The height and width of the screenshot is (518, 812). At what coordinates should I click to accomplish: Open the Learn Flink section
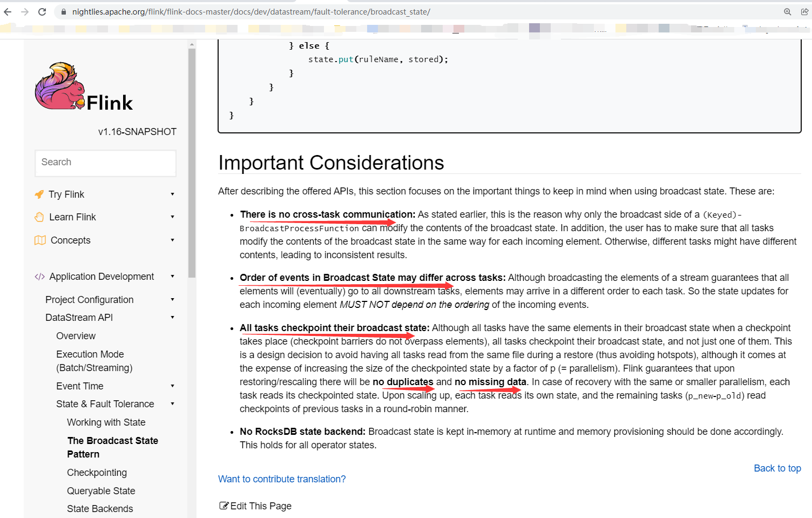[x=72, y=217]
